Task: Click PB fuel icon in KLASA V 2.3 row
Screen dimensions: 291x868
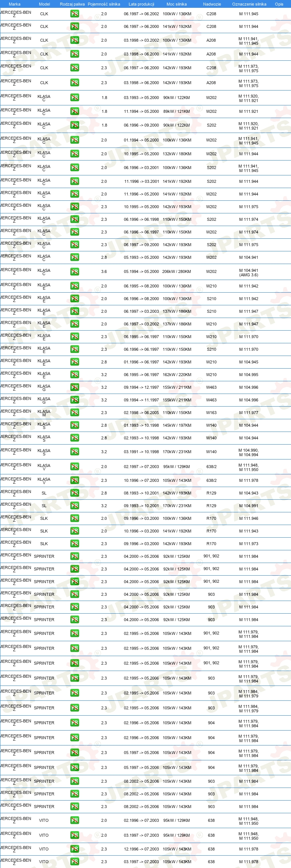Action: (x=74, y=480)
